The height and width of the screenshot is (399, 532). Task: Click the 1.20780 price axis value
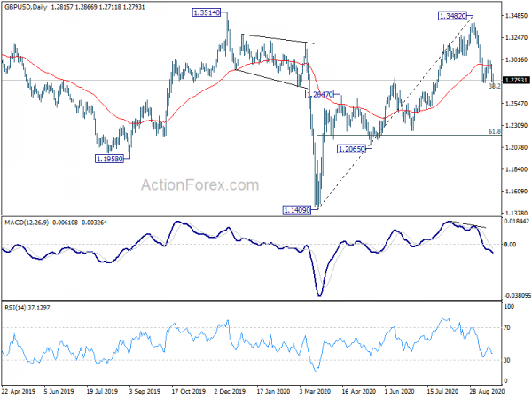pos(516,147)
